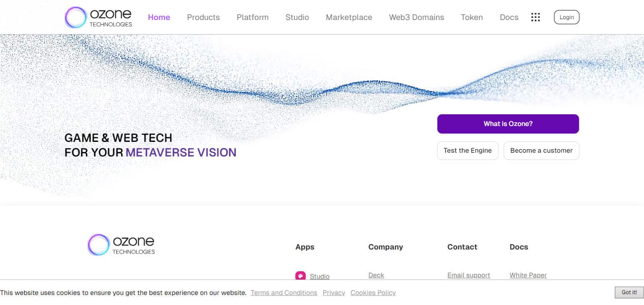Screen dimensions: 644x305
Task: Click the Ozone Technologies logo in header
Action: click(99, 17)
